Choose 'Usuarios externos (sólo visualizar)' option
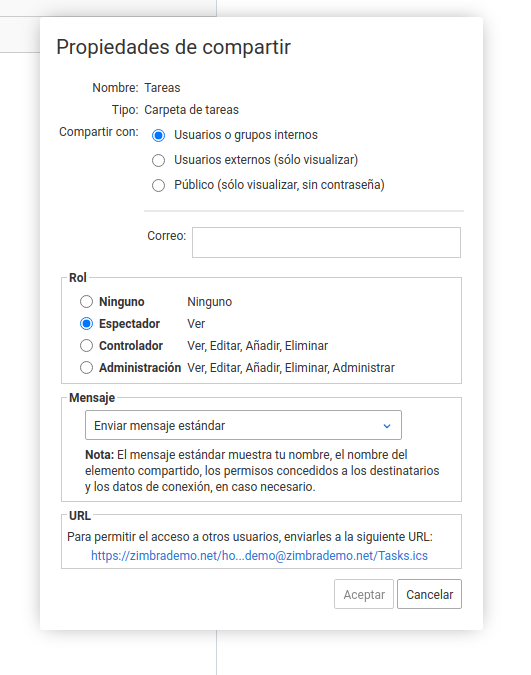 pyautogui.click(x=158, y=160)
